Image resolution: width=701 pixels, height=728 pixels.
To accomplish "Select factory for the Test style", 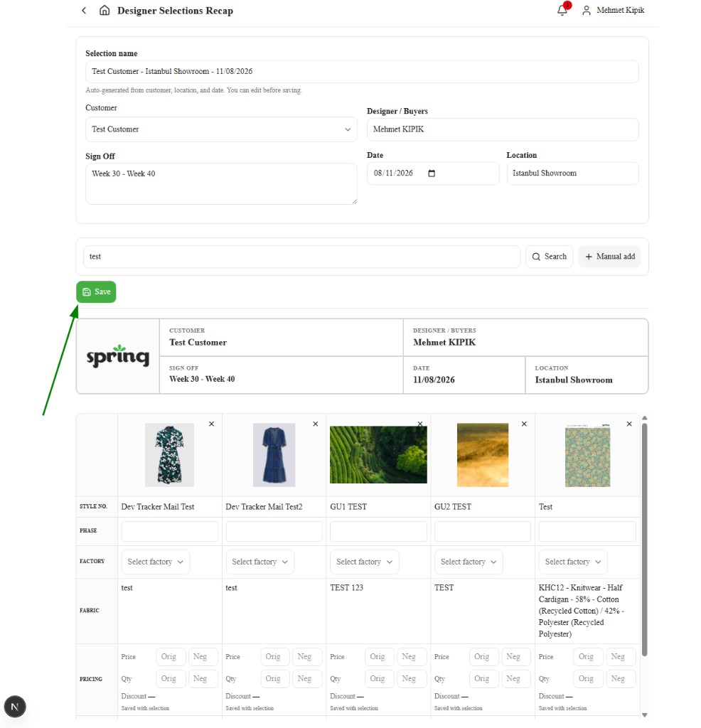I will coord(572,562).
